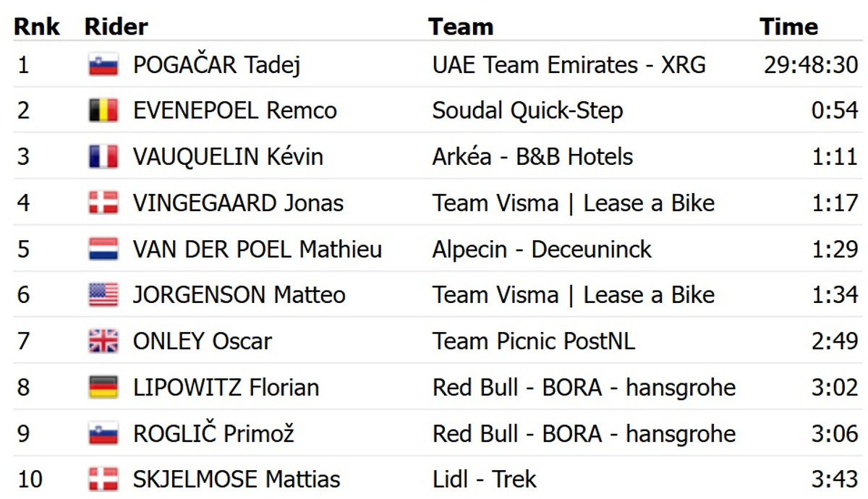Sort by the Time column header
The width and height of the screenshot is (868, 499).
point(788,27)
